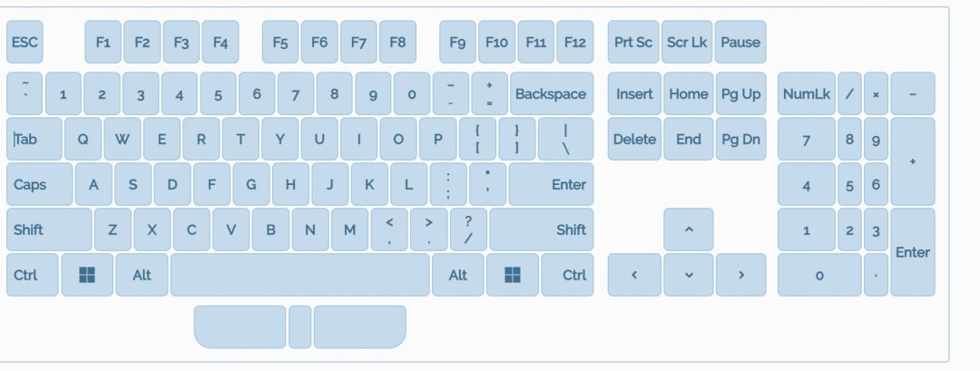Click the up arrow key
Viewport: 980px width, 371px height.
[688, 229]
